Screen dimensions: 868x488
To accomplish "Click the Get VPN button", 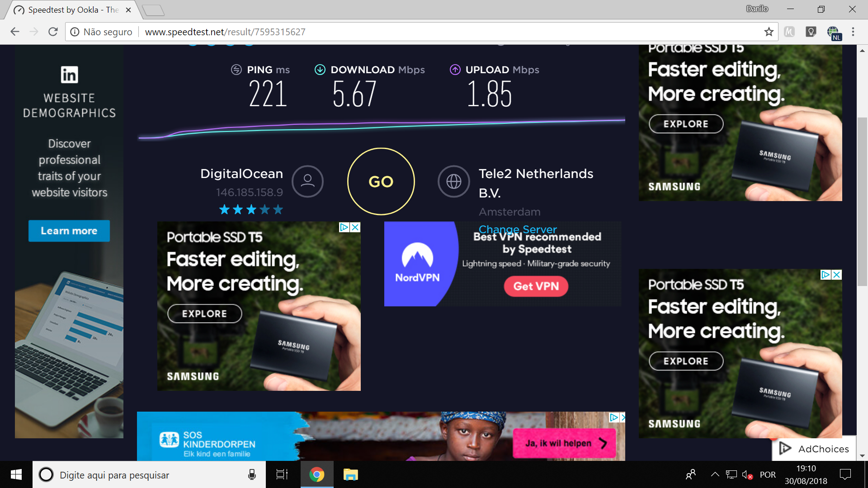I will (x=536, y=286).
